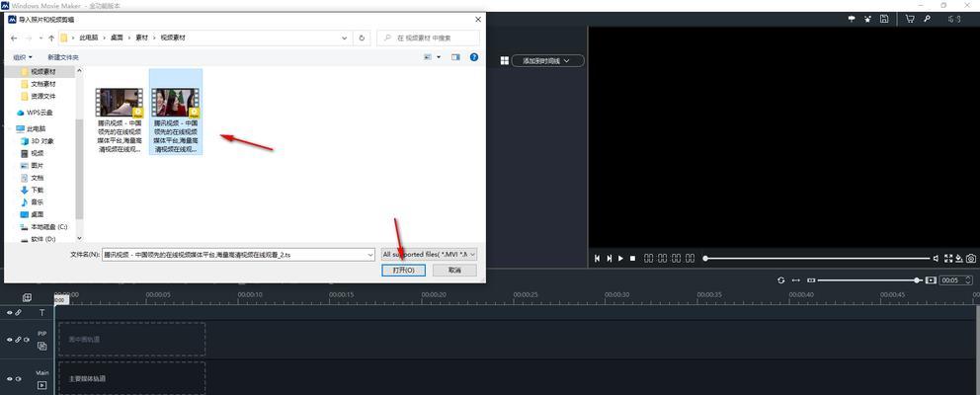The image size is (980, 395).
Task: Open the shopping cart purchase icon
Action: 910,19
